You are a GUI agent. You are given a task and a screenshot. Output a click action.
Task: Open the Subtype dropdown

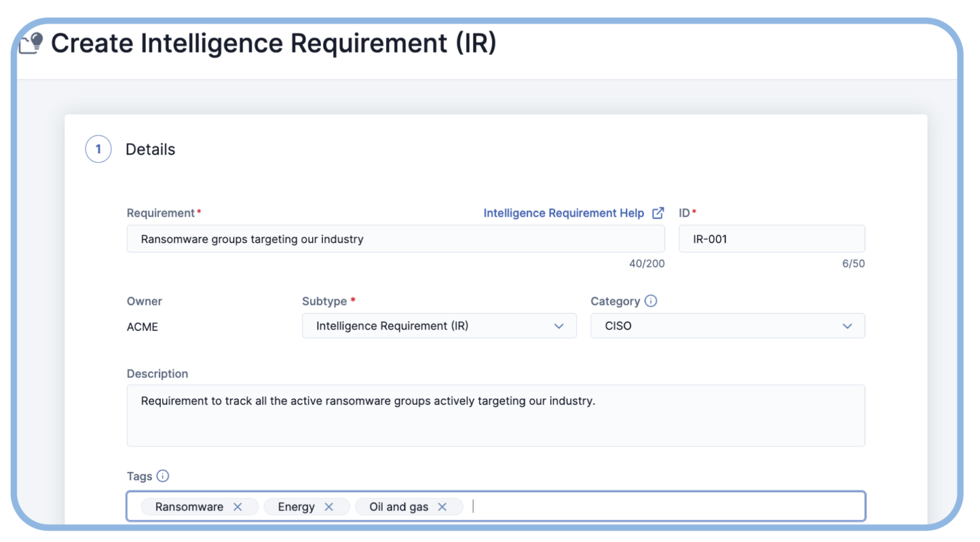point(438,326)
